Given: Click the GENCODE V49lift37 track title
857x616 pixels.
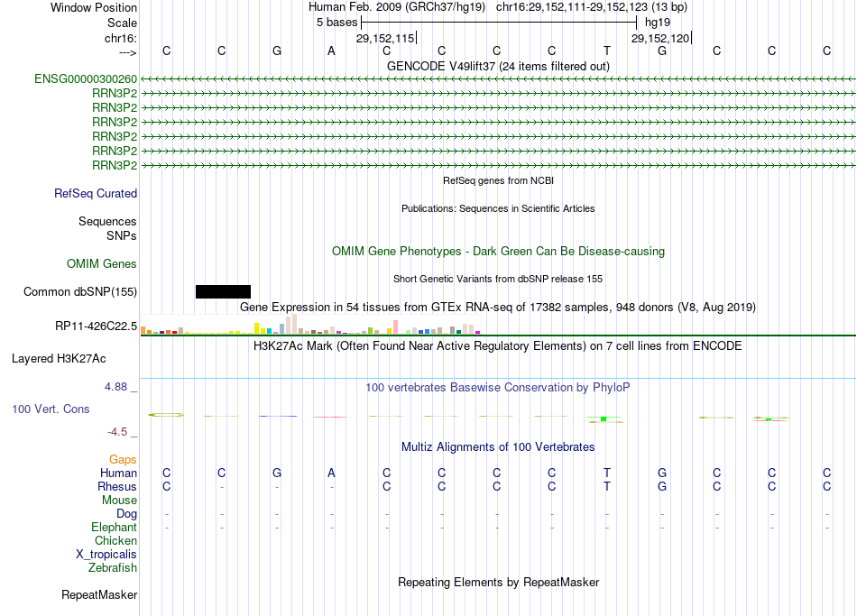Looking at the screenshot, I should click(499, 66).
